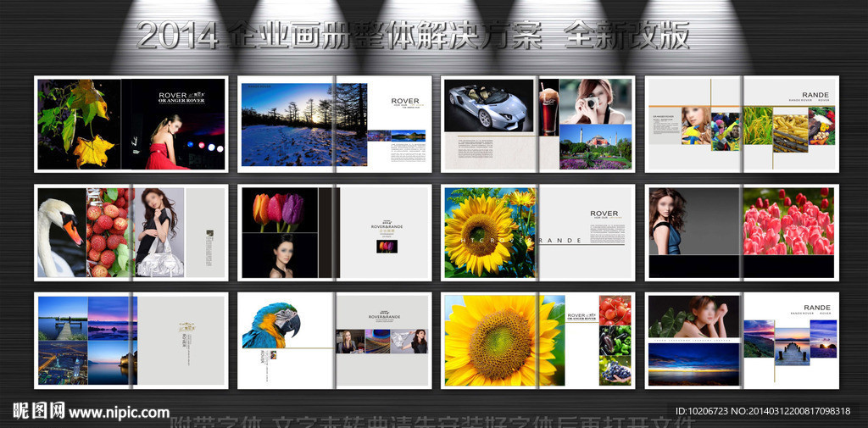Select the purple sunset seascape in the four-photo grid
The height and width of the screenshot is (428, 868).
(113, 319)
